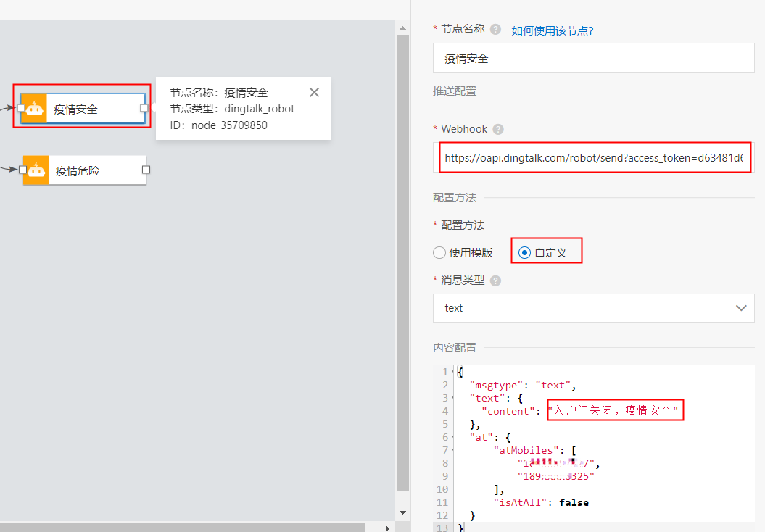Collapse code fold arrow on line 3
This screenshot has height=532, width=765.
(452, 399)
